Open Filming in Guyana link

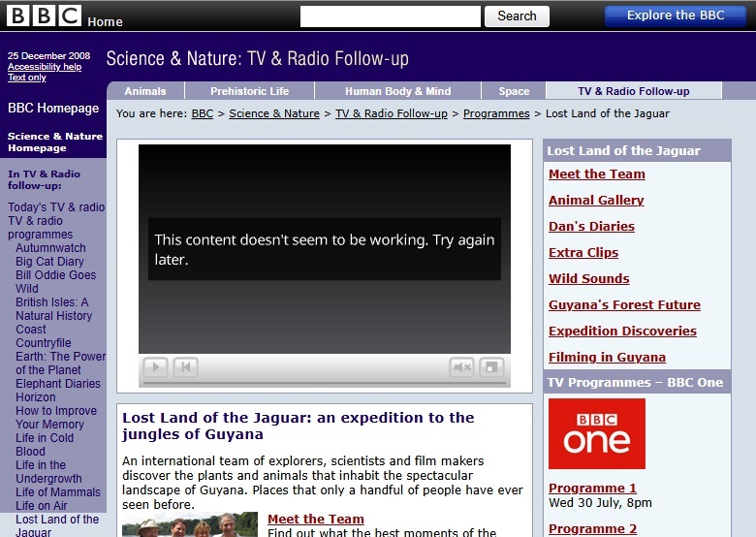coord(607,358)
